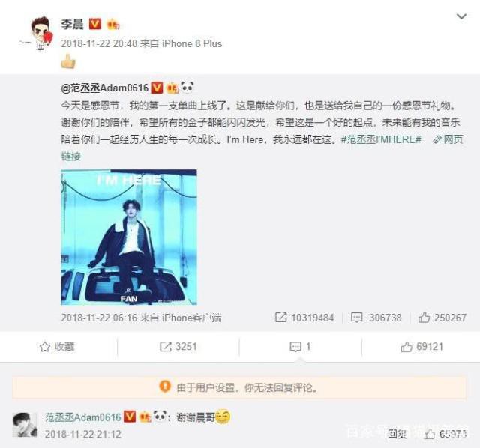Like 李晨's post with 69121 likes
Image resolution: width=480 pixels, height=448 pixels.
point(421,347)
